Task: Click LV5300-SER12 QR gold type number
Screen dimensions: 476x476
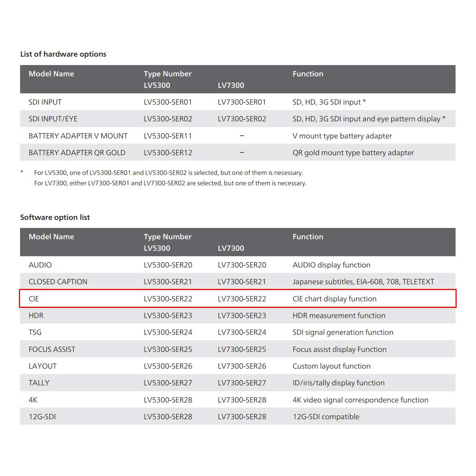Action: [x=168, y=152]
